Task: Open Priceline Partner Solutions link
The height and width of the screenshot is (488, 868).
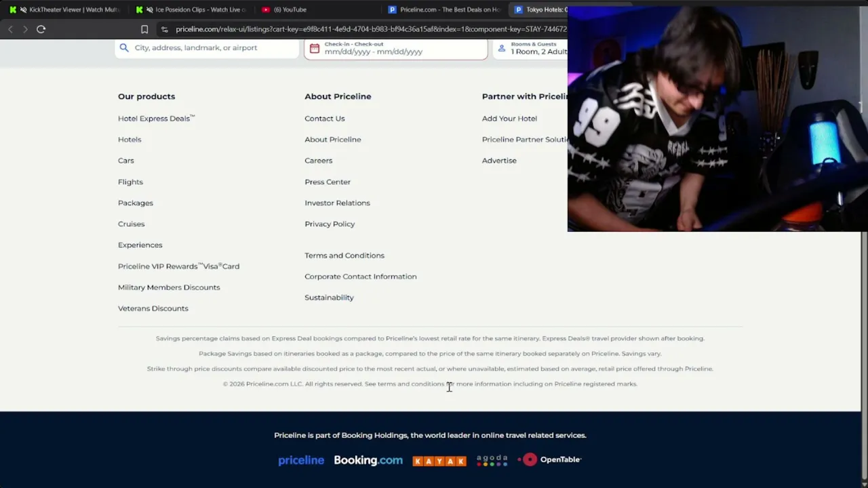Action: tap(525, 140)
